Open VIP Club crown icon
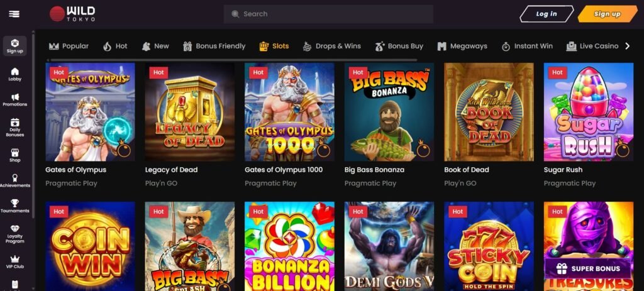 coord(15,259)
